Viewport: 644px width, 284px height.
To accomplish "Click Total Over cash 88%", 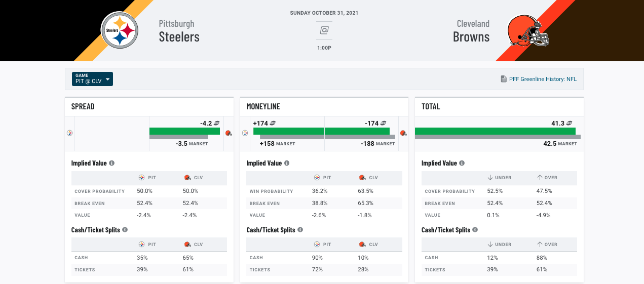I will point(542,258).
